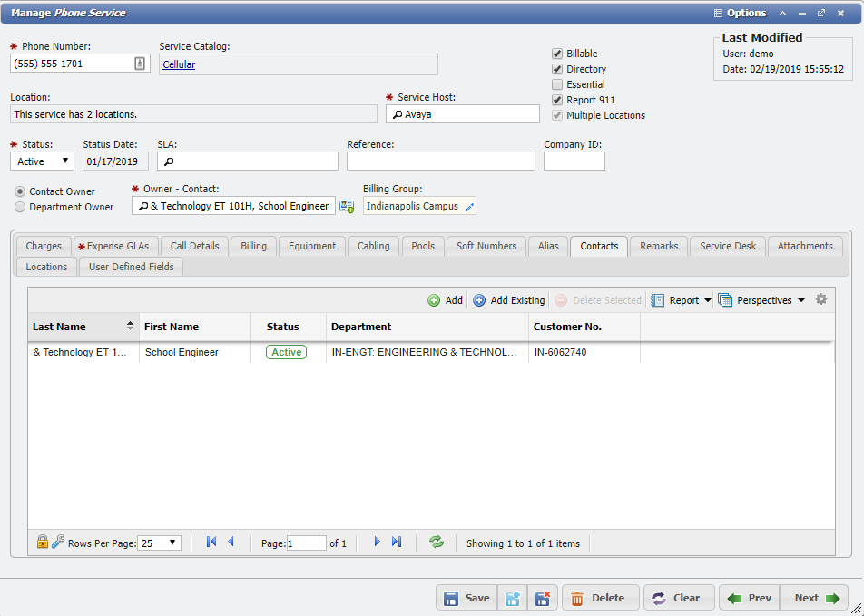Screen dimensions: 864x616
Task: Uncheck the Billable checkbox
Action: click(x=556, y=53)
